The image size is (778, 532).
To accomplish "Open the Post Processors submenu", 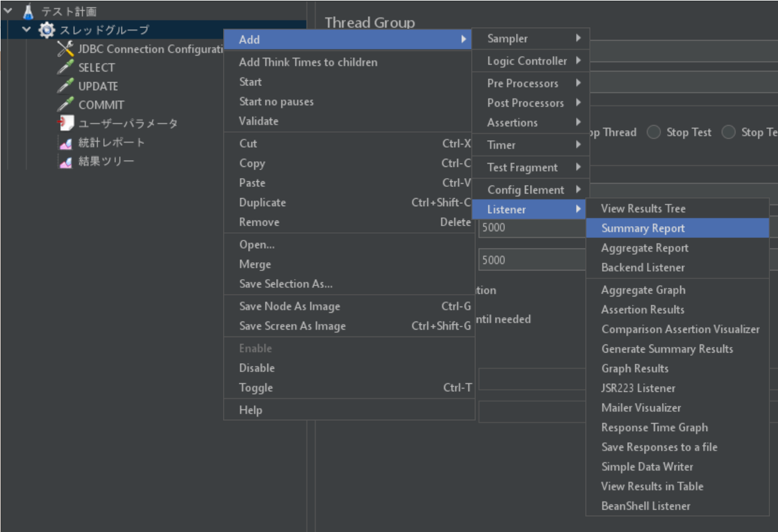I will coord(531,103).
